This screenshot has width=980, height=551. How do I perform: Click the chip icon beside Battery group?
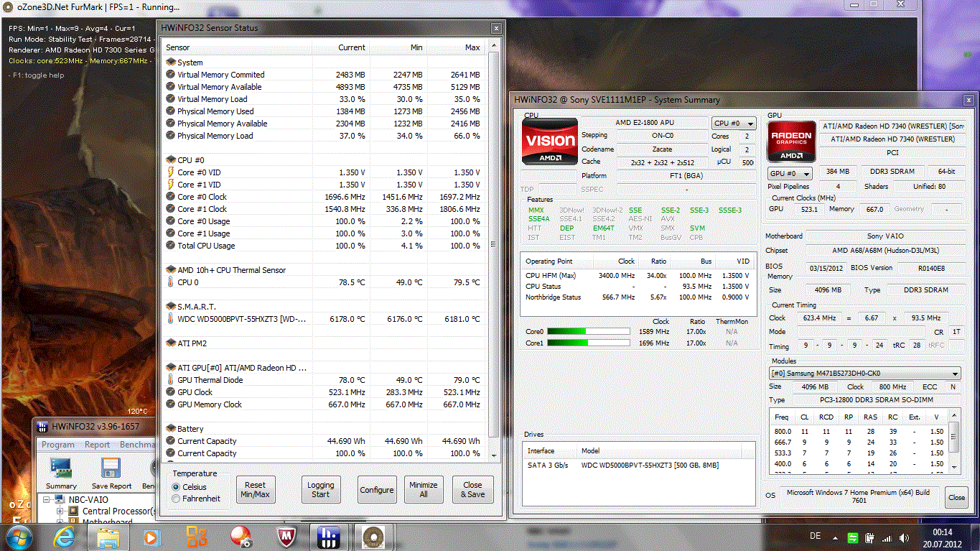pyautogui.click(x=170, y=429)
